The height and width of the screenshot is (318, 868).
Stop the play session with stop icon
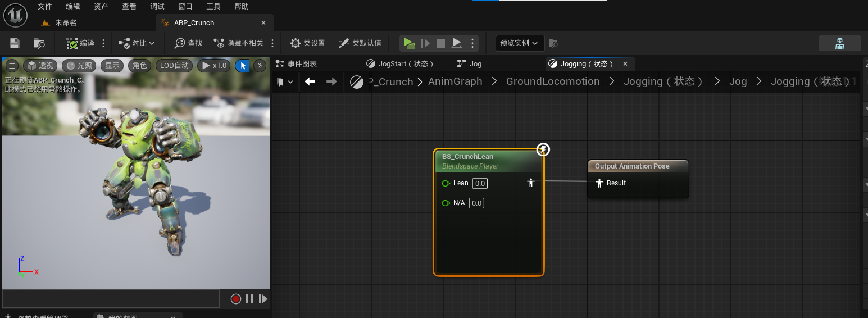pos(441,43)
